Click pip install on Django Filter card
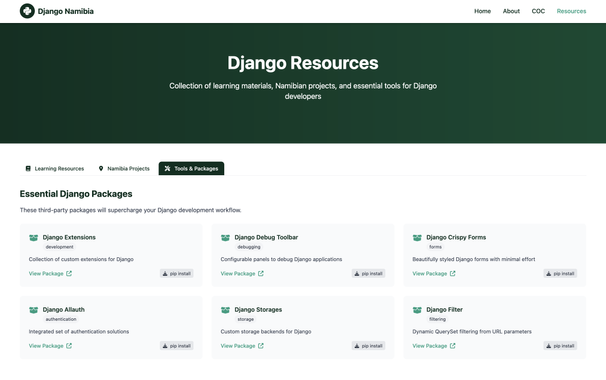Screen dimensions: 606x380 560,346
